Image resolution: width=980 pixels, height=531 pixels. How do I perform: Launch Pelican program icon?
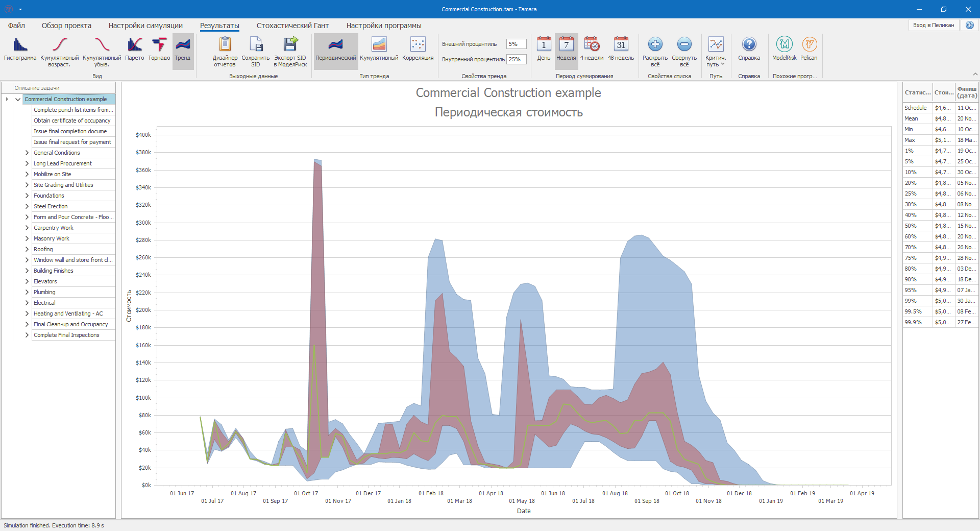pos(809,49)
